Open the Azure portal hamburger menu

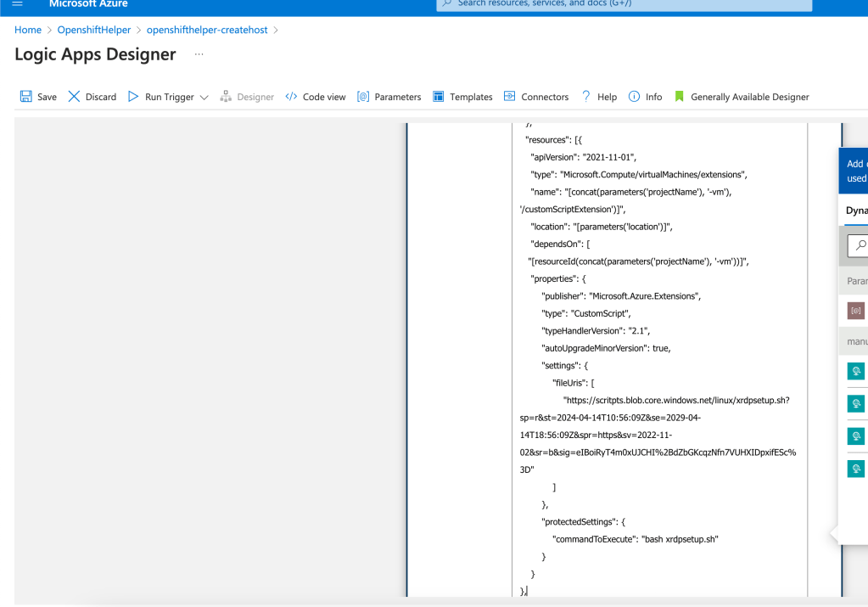pyautogui.click(x=17, y=3)
